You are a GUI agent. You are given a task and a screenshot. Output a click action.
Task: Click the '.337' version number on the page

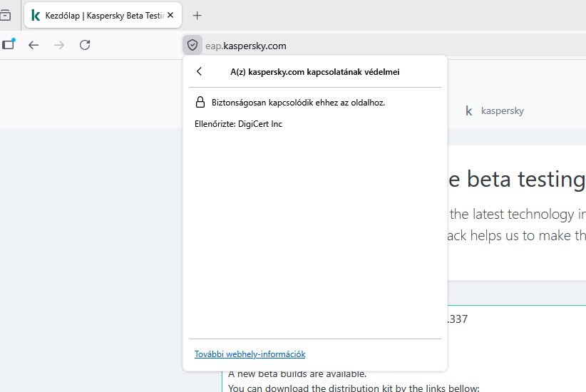[458, 319]
